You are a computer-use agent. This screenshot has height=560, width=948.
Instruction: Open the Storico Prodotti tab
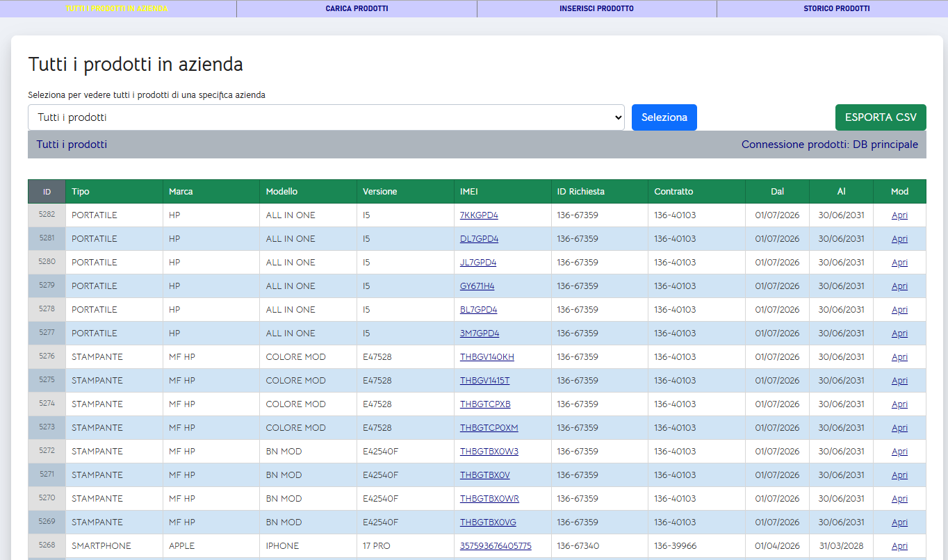click(x=836, y=9)
